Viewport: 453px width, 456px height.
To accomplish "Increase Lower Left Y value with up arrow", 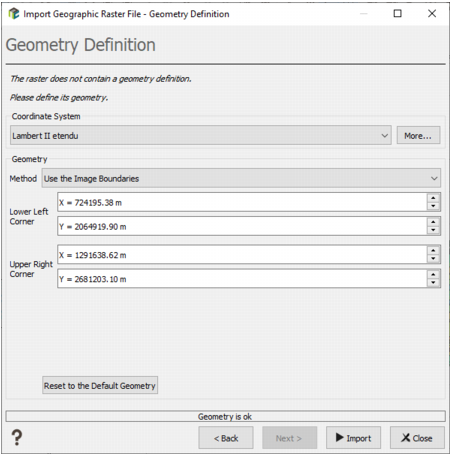I will click(433, 222).
